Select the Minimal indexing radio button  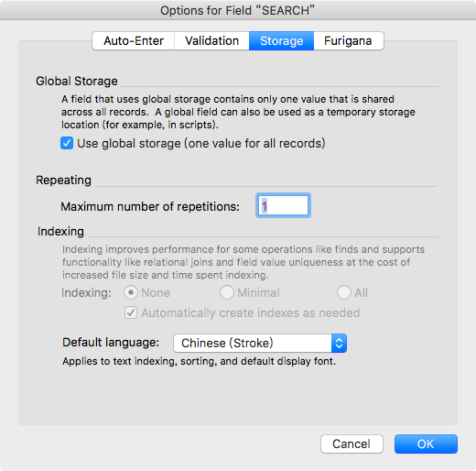pyautogui.click(x=227, y=292)
